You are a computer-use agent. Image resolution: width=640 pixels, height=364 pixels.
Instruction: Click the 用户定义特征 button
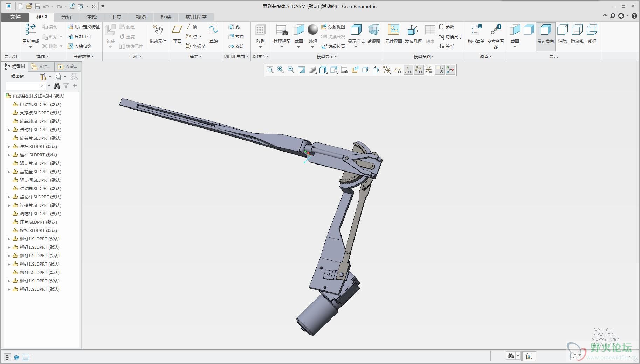coord(84,27)
